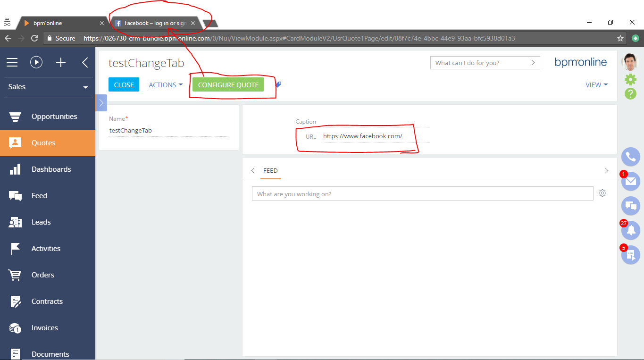Select the FEED tab

click(x=270, y=171)
